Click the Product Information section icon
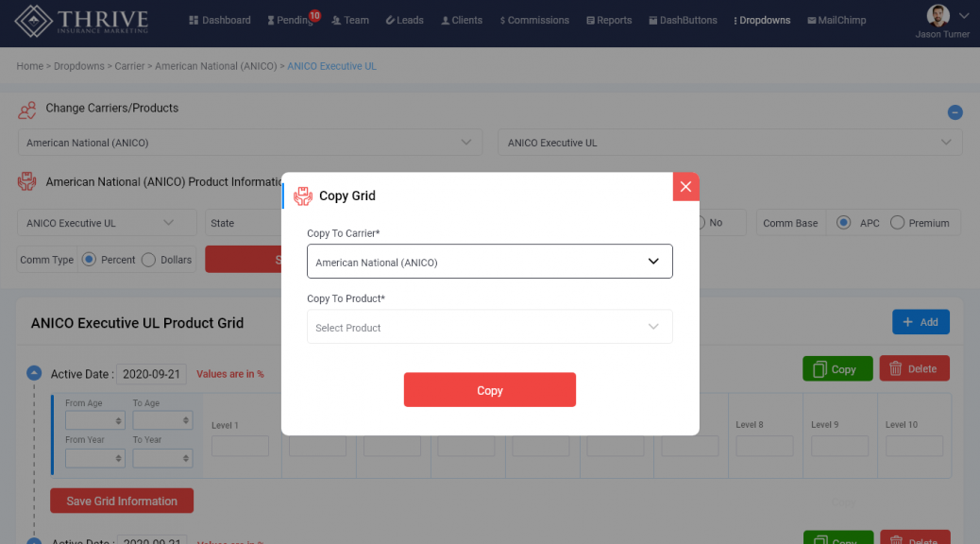Viewport: 980px width, 544px height. coord(26,182)
